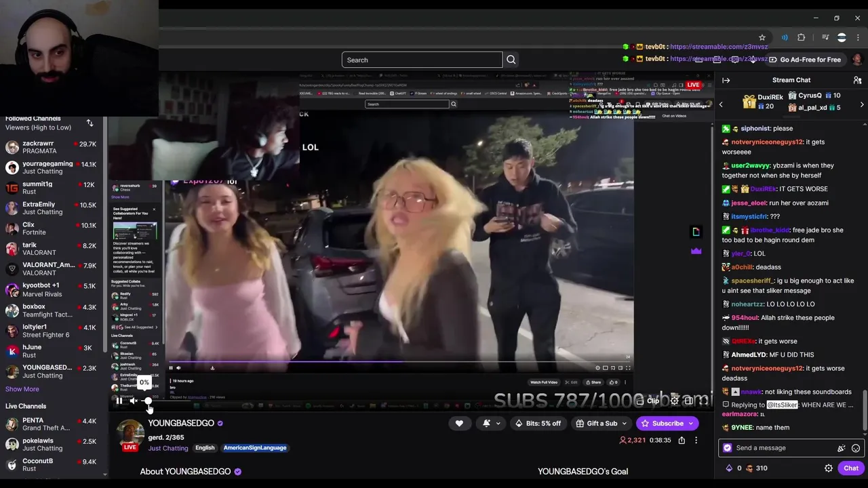Open zackrawrr channel in sidebar
Screen dimensions: 868x488
coord(52,148)
